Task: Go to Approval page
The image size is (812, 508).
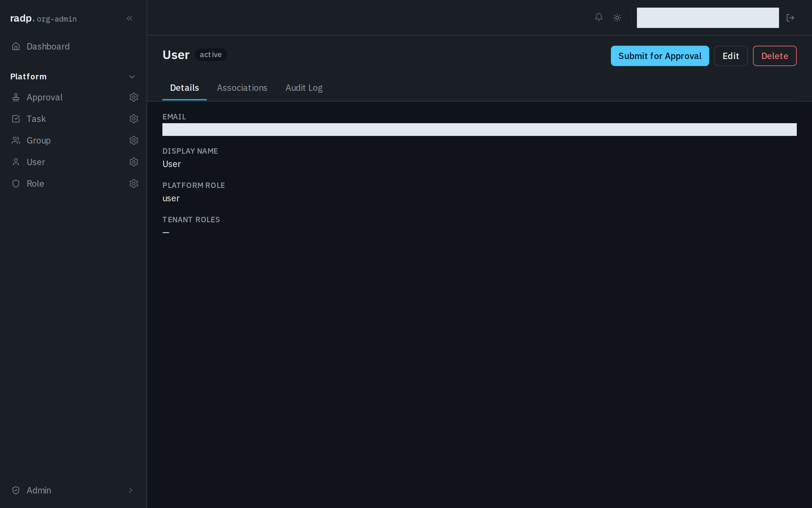Action: [45, 97]
